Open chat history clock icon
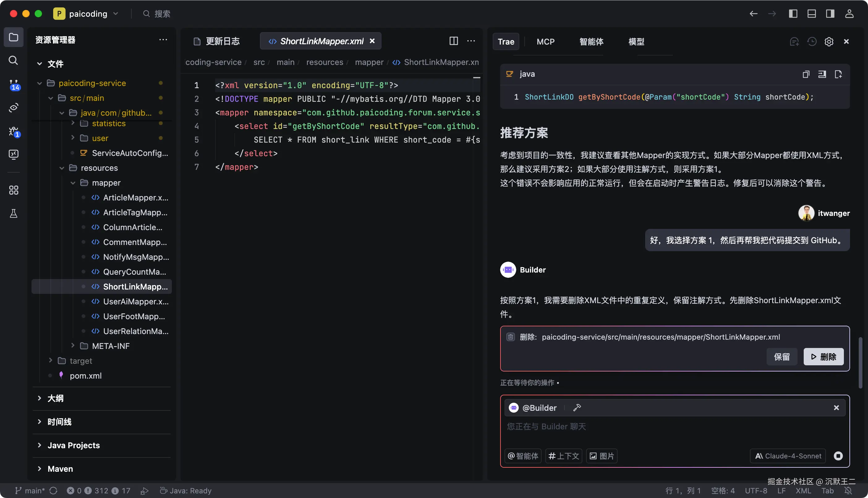Image resolution: width=868 pixels, height=498 pixels. (812, 42)
